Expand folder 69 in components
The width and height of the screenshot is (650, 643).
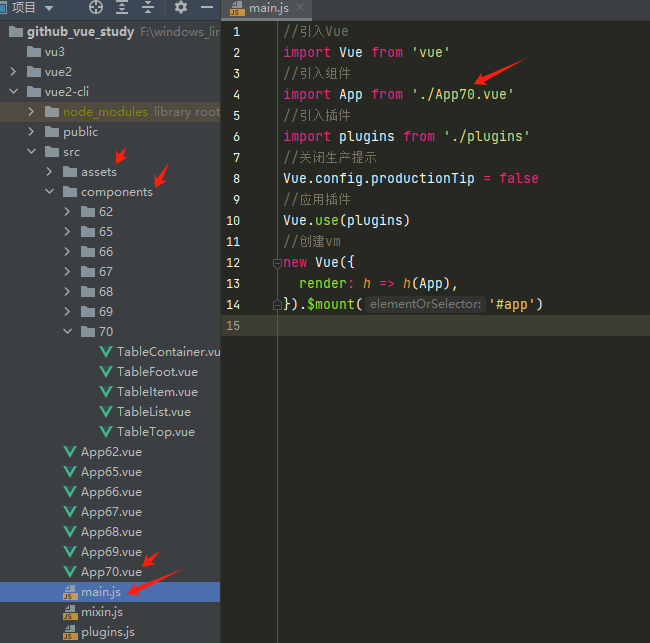(68, 311)
